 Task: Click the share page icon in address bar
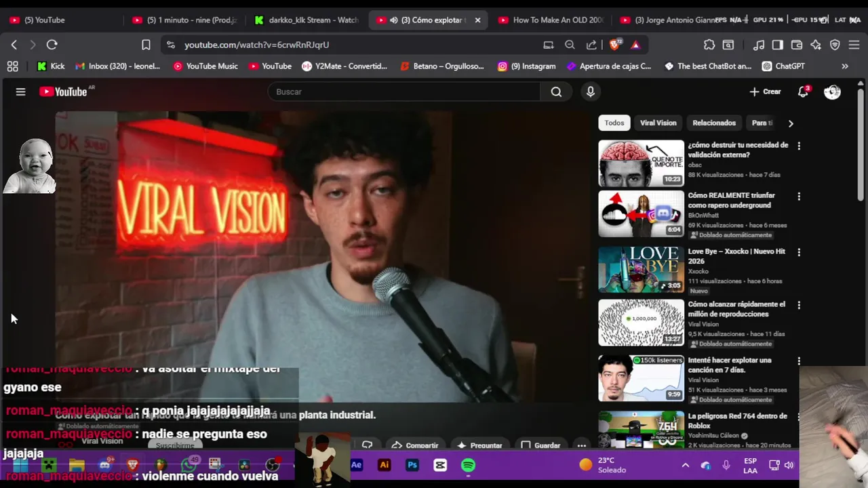click(591, 45)
